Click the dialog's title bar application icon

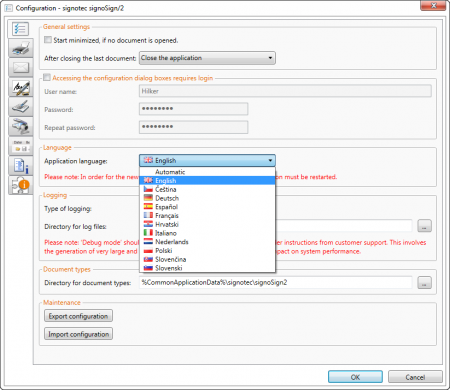pos(8,8)
